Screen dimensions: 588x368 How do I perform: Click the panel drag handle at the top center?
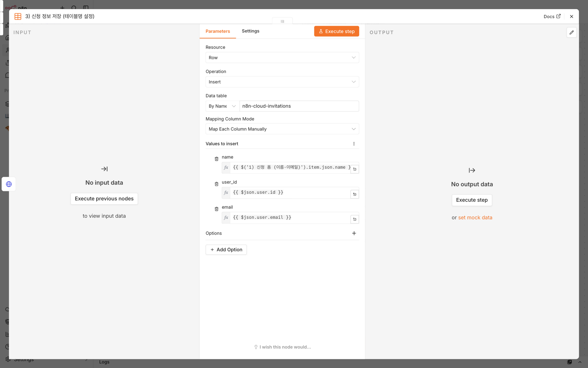click(x=282, y=21)
